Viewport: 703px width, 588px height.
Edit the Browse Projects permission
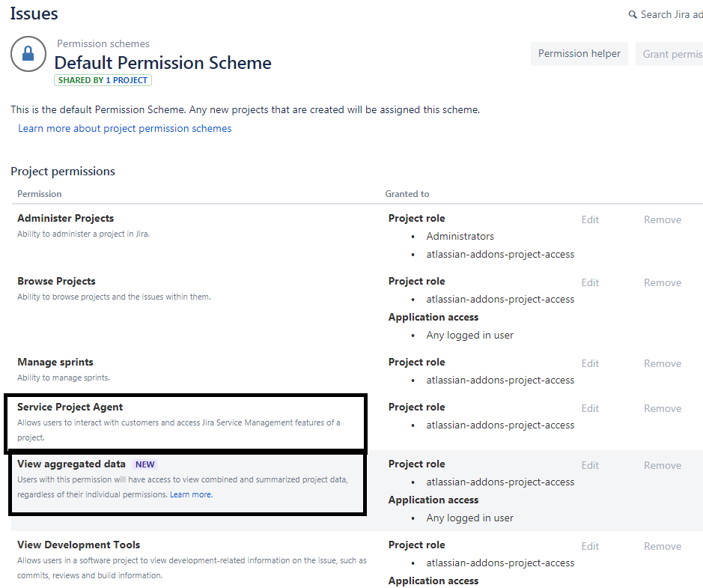590,282
